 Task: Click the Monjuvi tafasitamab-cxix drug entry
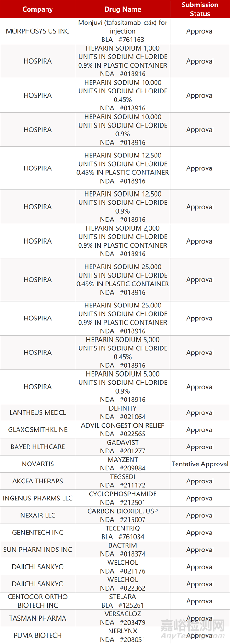(123, 31)
